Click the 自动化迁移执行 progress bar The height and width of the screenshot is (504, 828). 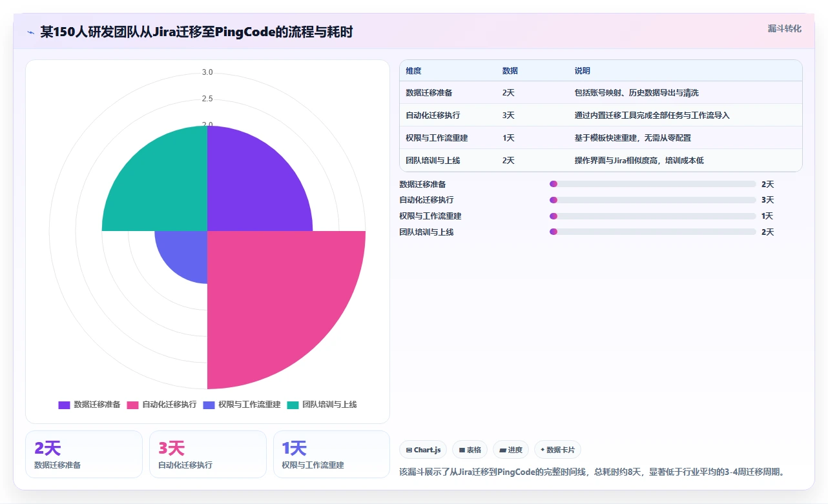point(652,200)
